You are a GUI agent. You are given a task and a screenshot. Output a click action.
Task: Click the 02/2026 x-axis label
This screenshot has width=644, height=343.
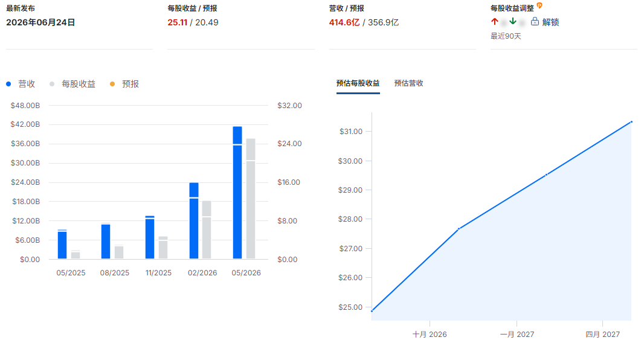(202, 273)
